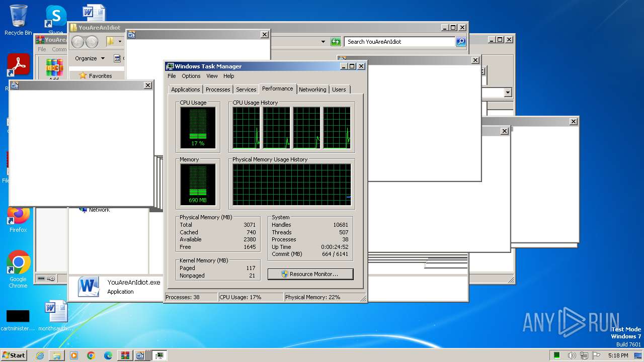Go forward in YouAreAnIdiot Explorer window
This screenshot has height=362, width=644.
pos(92,42)
